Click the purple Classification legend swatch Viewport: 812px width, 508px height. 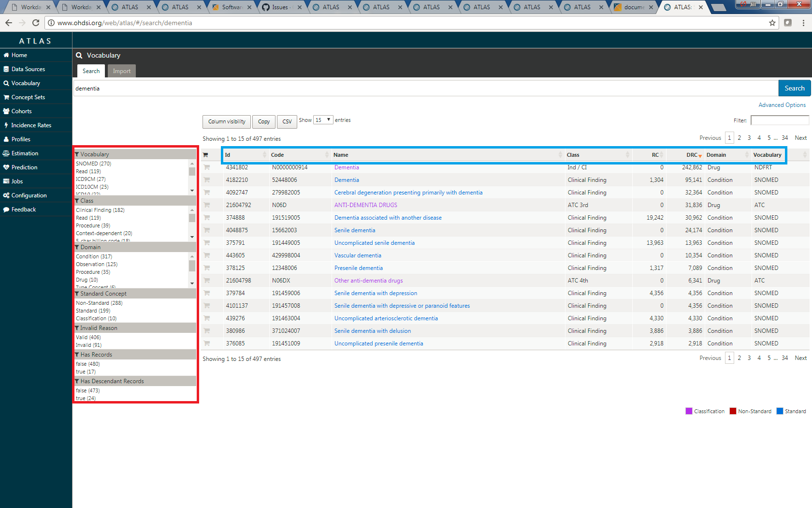[x=689, y=411]
